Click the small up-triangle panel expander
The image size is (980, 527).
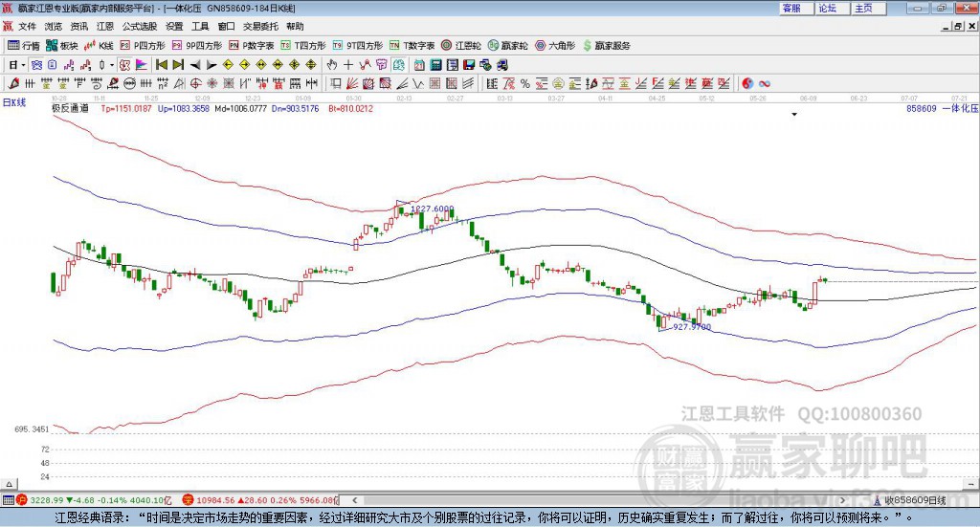point(10,484)
